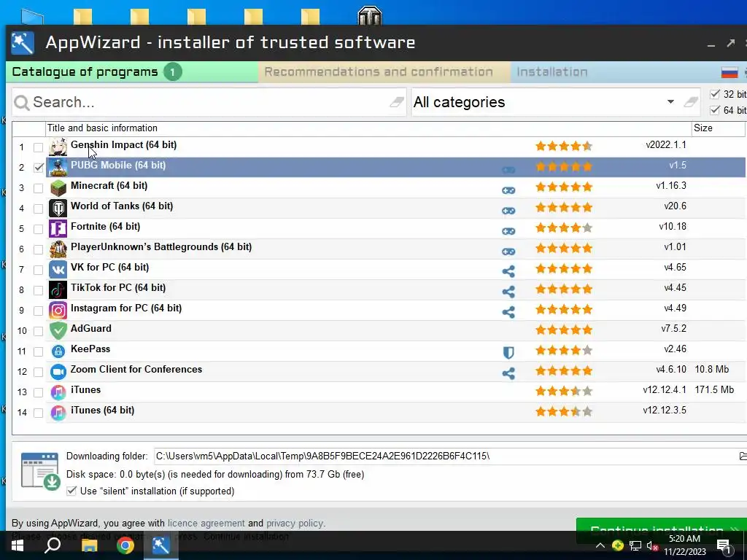Open the privacy policy link

pos(295,523)
